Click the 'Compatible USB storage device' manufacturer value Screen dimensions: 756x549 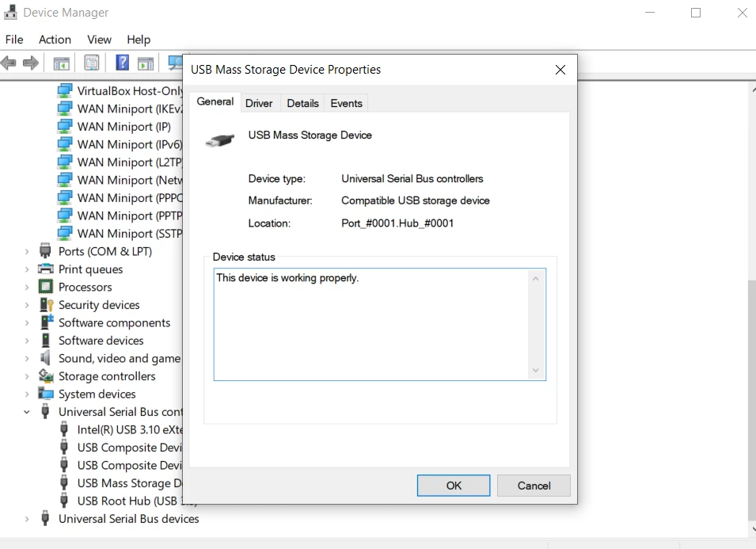point(415,200)
